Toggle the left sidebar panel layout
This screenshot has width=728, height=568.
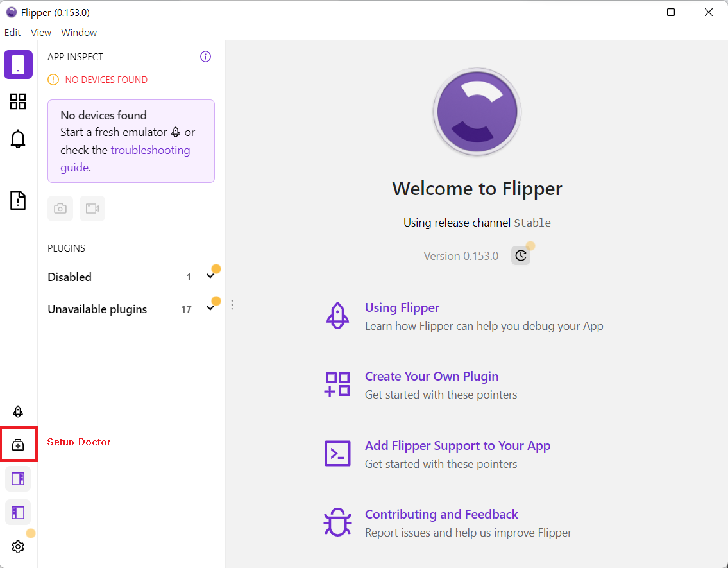[18, 512]
